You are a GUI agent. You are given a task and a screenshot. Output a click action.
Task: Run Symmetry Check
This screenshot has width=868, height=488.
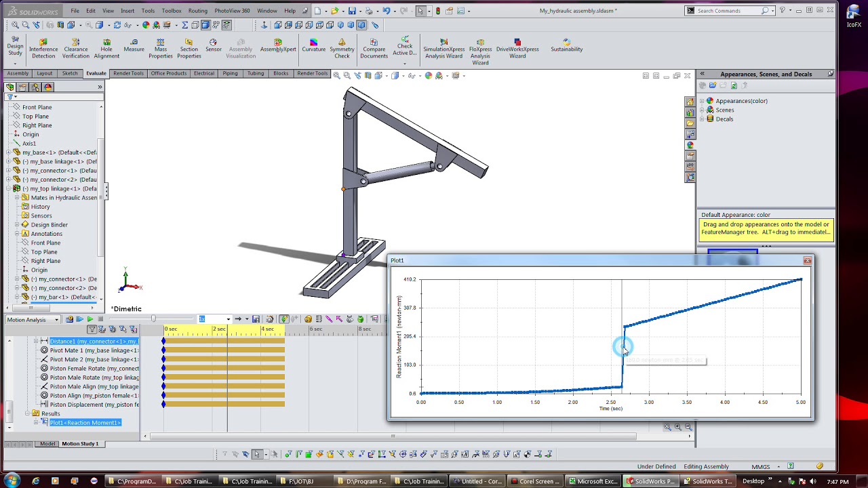pos(342,47)
